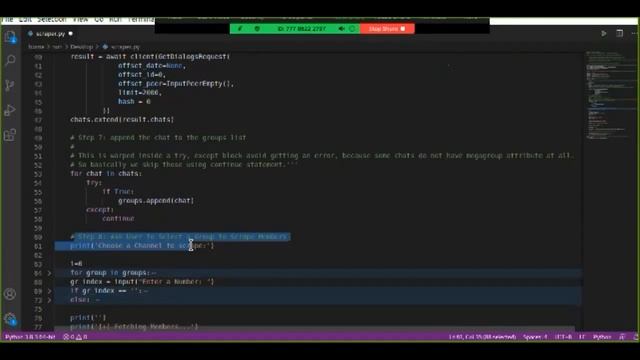Screen dimensions: 640x360
Task: Run the Python file with play icon
Action: (x=604, y=33)
